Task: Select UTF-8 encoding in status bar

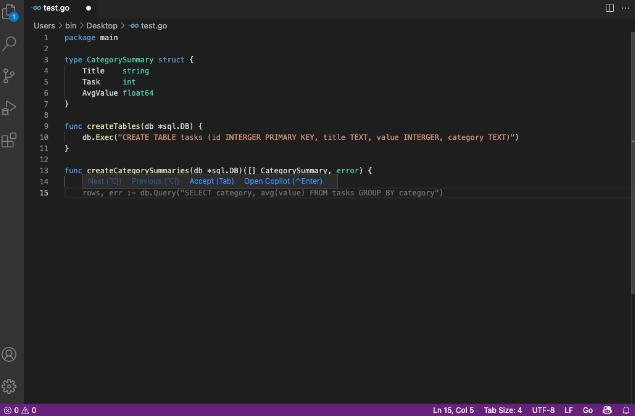Action: click(x=543, y=410)
